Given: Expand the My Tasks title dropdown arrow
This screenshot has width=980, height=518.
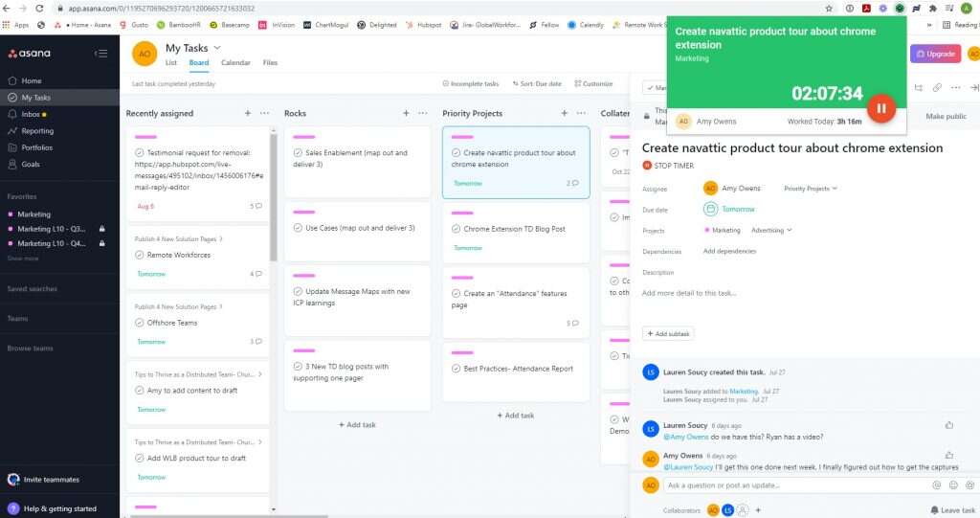Looking at the screenshot, I should (217, 48).
